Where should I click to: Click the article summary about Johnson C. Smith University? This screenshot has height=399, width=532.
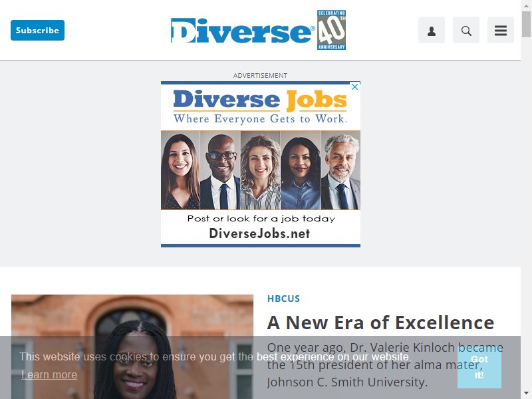point(385,364)
